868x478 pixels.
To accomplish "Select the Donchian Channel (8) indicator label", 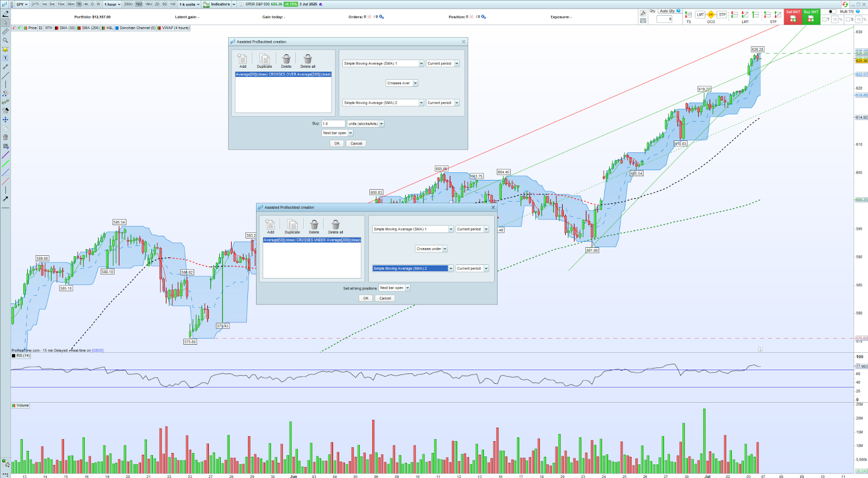I will pos(136,28).
